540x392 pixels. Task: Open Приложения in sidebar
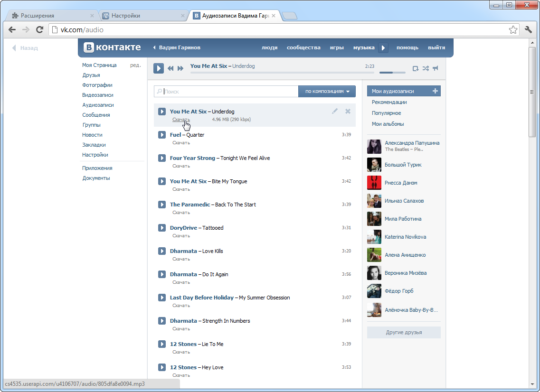point(97,168)
